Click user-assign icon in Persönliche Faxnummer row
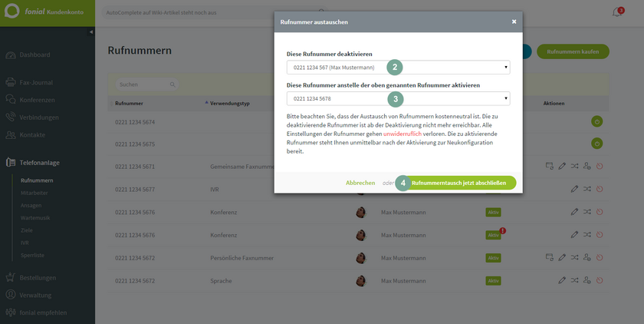The image size is (644, 324). pyautogui.click(x=587, y=257)
